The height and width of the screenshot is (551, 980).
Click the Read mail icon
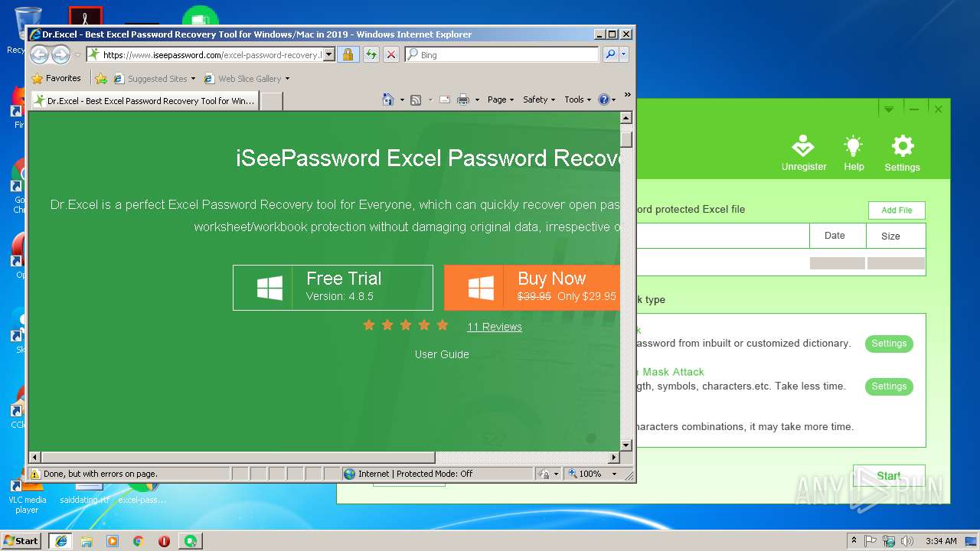[x=444, y=99]
